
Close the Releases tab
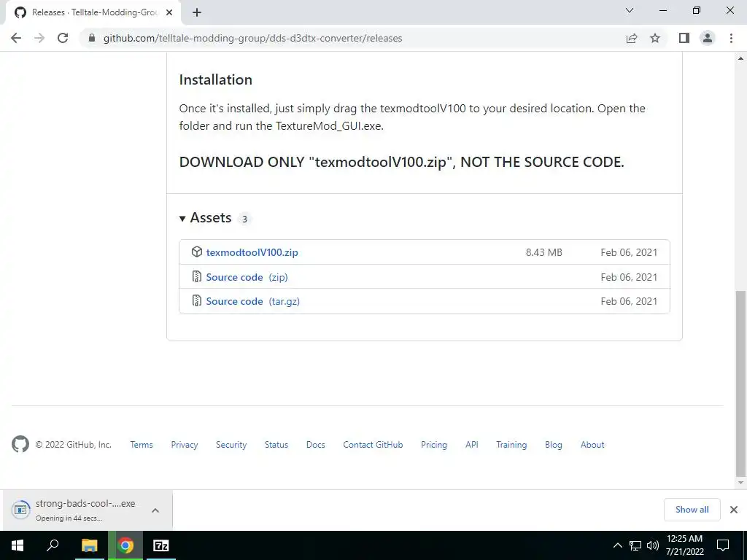(x=169, y=13)
